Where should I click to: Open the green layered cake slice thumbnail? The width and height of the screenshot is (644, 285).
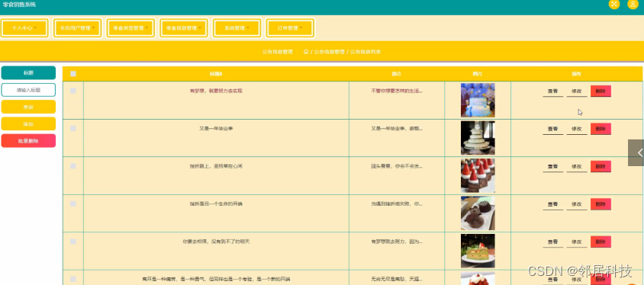[x=478, y=251]
